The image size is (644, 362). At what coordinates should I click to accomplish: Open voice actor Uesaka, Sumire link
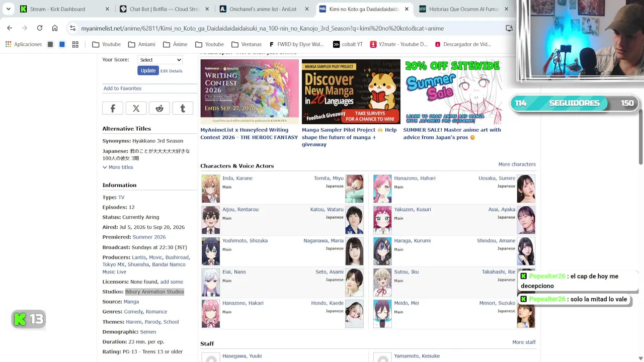point(497,178)
